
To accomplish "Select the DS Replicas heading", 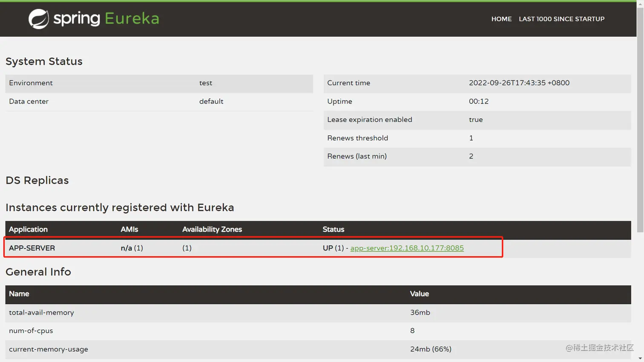I will 37,181.
